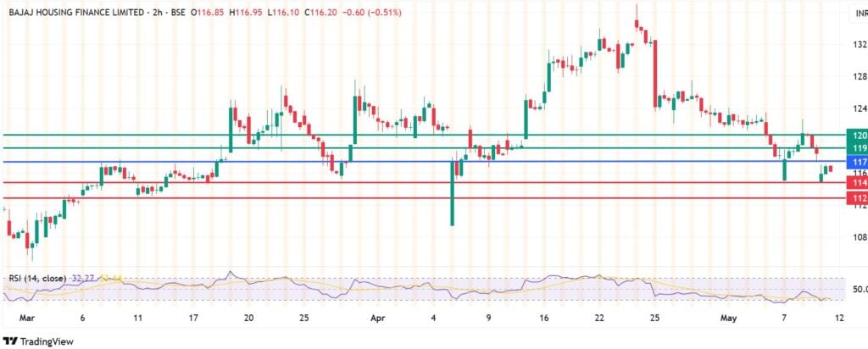Select the red 114 price label

coord(857,182)
